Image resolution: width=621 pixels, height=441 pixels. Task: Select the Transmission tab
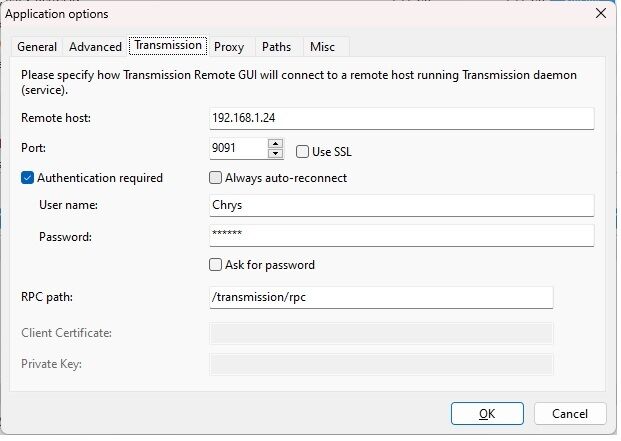(x=169, y=46)
